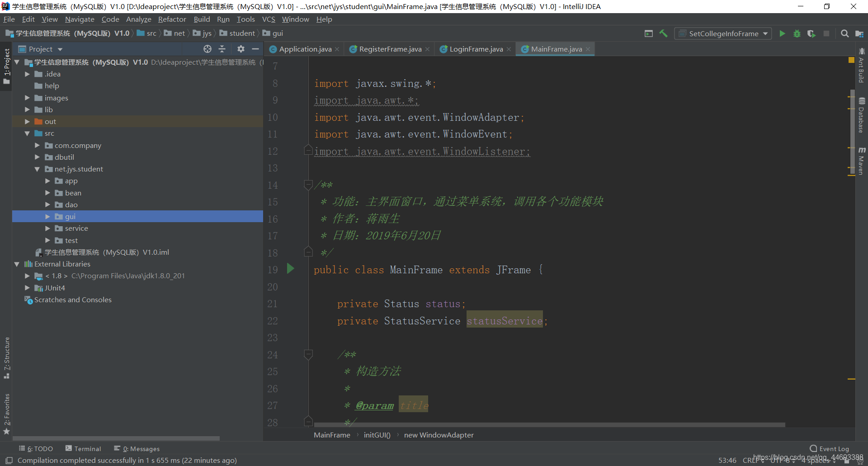Close the MainFrame.java tab
The image size is (868, 466).
point(588,49)
